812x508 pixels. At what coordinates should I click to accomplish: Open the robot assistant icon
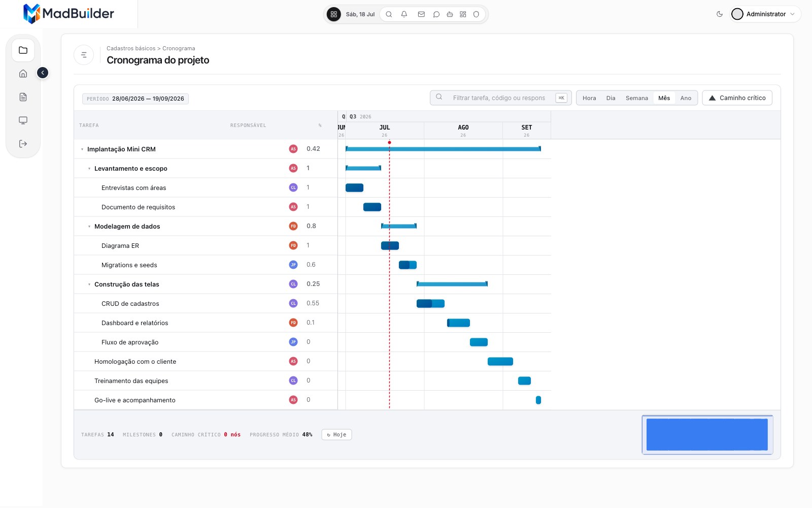[450, 14]
